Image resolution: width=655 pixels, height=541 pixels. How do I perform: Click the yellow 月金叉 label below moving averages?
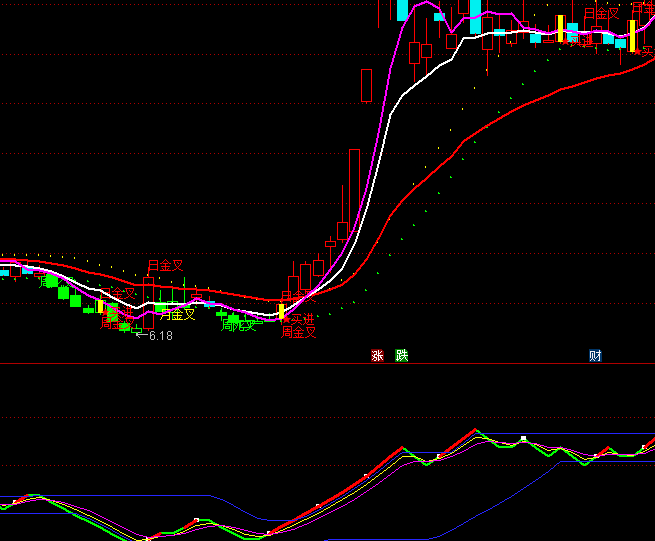point(177,314)
